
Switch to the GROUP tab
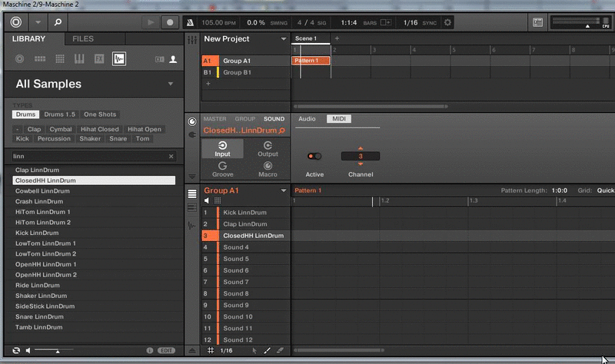245,119
